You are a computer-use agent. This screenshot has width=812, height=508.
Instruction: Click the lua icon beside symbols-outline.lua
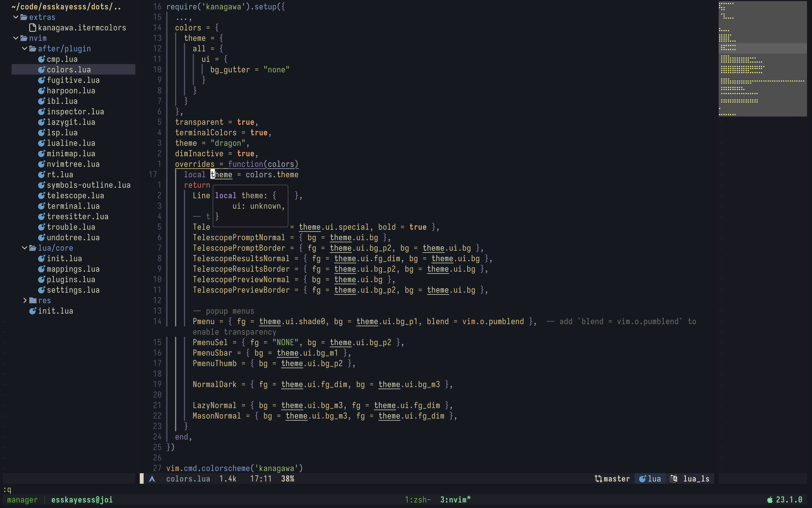[41, 185]
